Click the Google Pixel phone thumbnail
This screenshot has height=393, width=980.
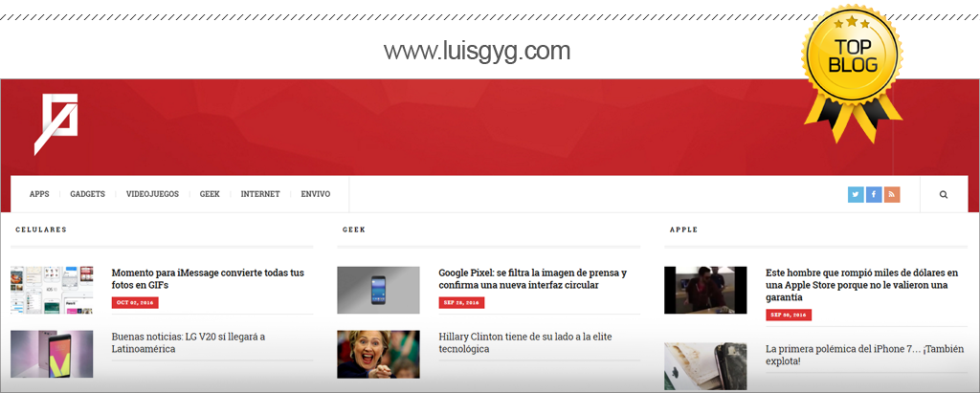click(378, 290)
